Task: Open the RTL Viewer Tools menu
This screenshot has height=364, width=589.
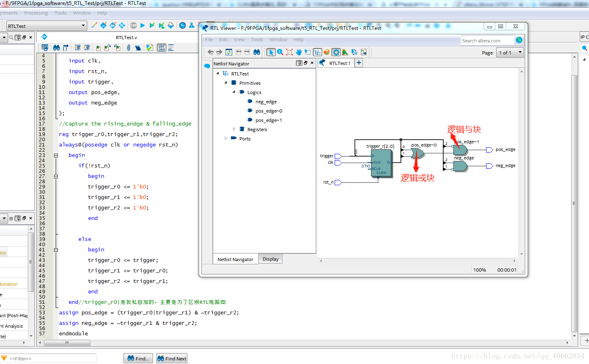Action: click(257, 40)
